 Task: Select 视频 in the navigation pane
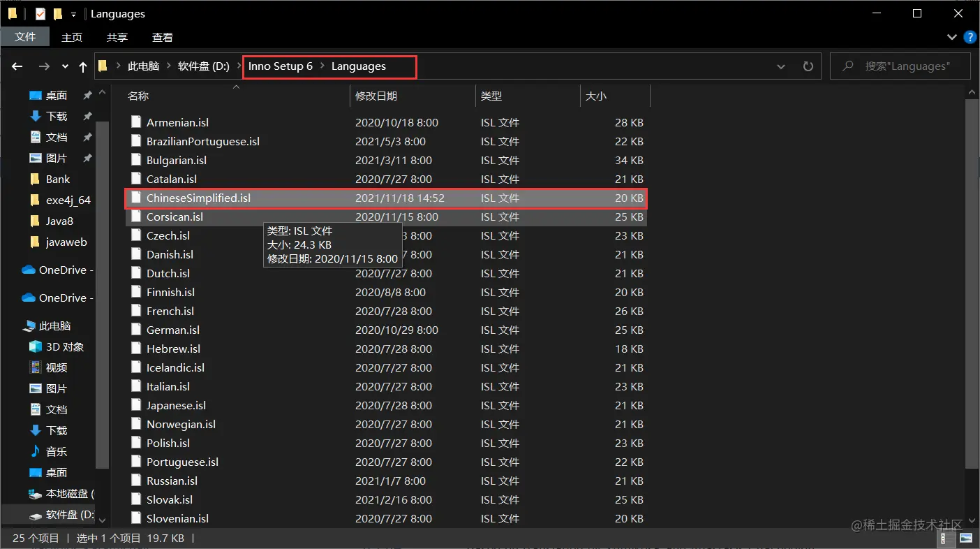tap(57, 368)
